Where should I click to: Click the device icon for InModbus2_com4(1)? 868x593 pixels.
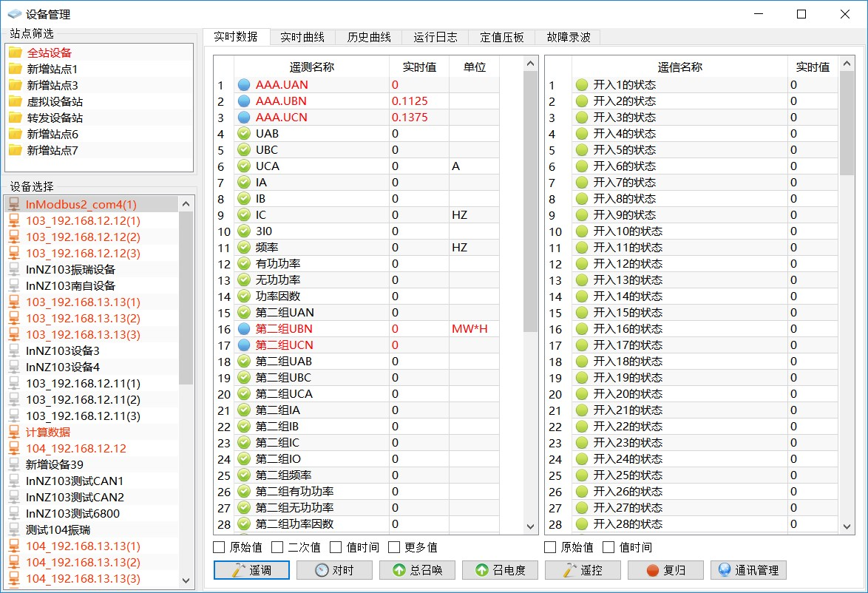[14, 204]
